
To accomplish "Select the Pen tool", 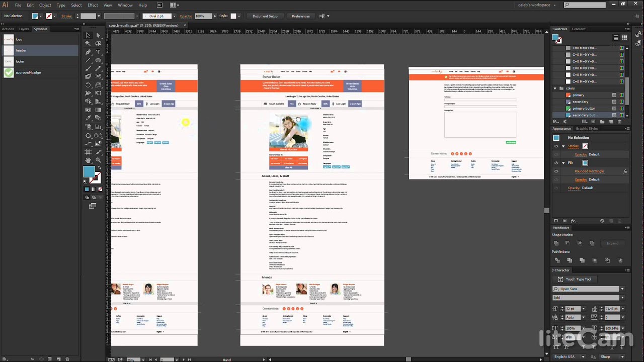I will click(x=88, y=52).
